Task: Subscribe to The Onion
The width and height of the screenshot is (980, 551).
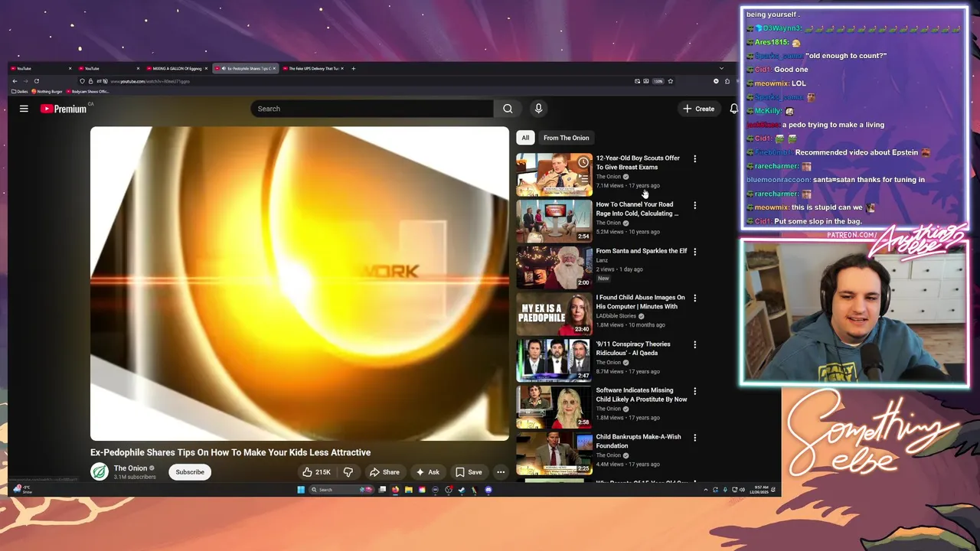Action: click(x=190, y=472)
